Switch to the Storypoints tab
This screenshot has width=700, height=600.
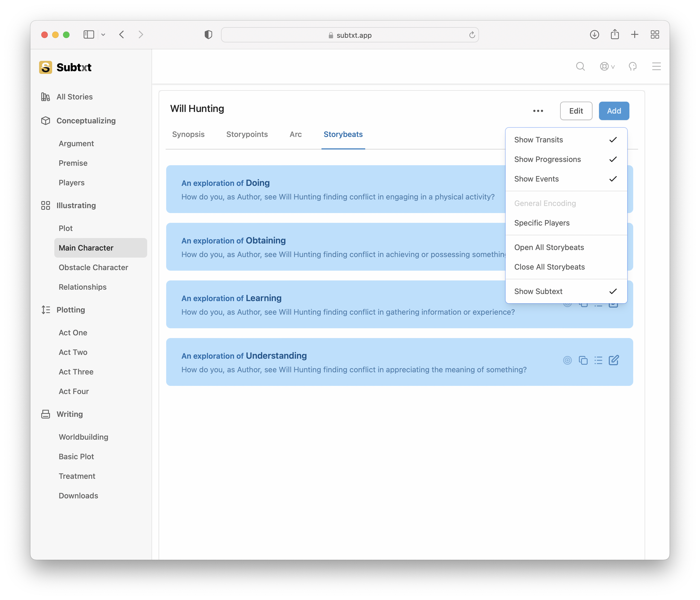[x=247, y=135]
